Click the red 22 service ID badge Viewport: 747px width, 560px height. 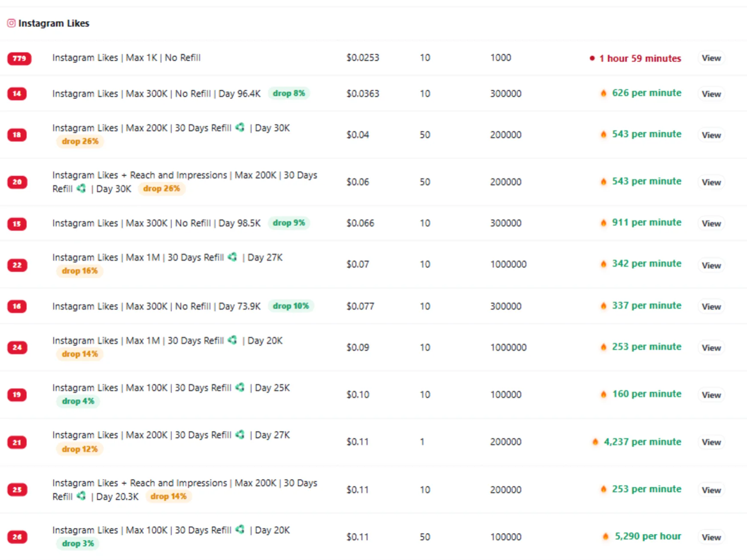click(17, 265)
